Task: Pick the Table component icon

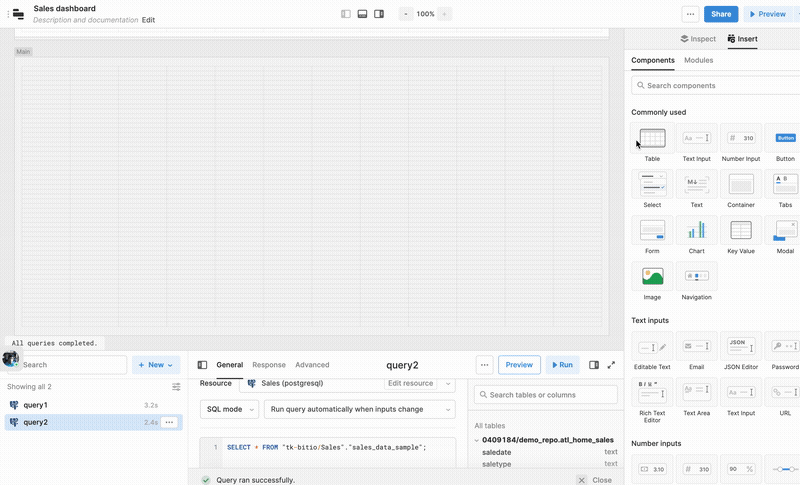Action: [652, 138]
